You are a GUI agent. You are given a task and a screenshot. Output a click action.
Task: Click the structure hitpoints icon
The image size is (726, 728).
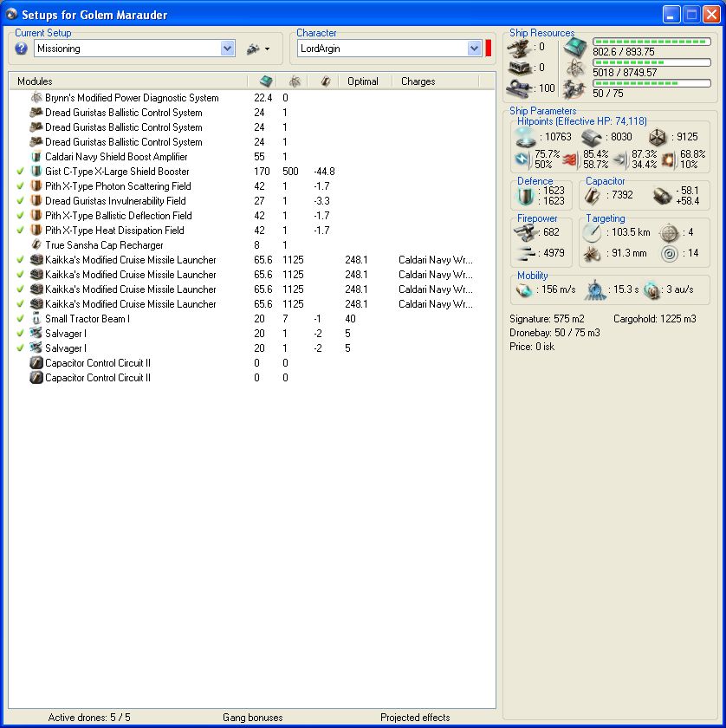click(658, 137)
